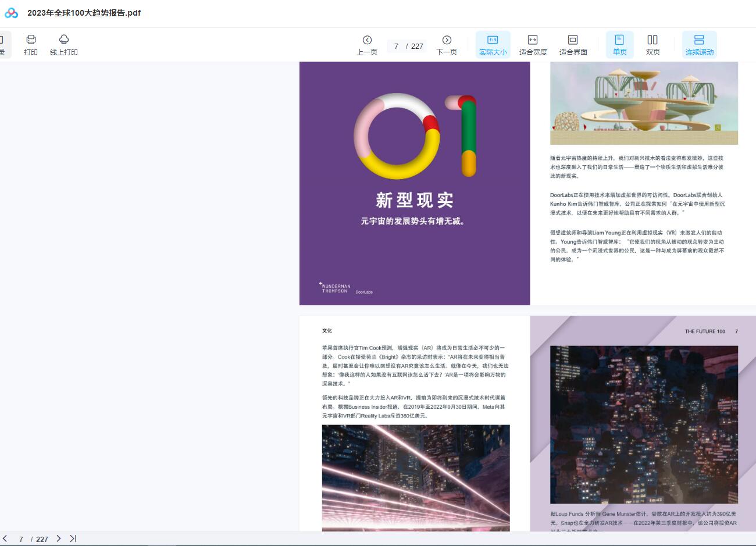Fit to screen (适合界面)
The width and height of the screenshot is (756, 546).
(573, 45)
